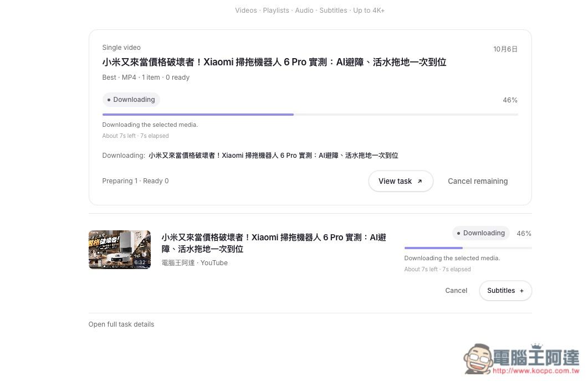Click the video item title text
This screenshot has width=588, height=382.
[274, 243]
